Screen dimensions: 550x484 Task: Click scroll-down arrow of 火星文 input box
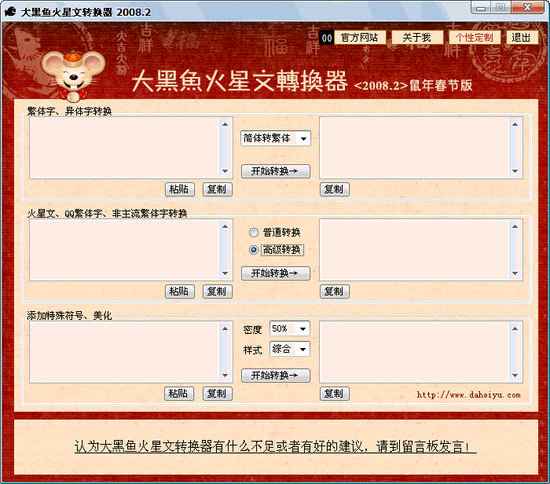(x=225, y=273)
